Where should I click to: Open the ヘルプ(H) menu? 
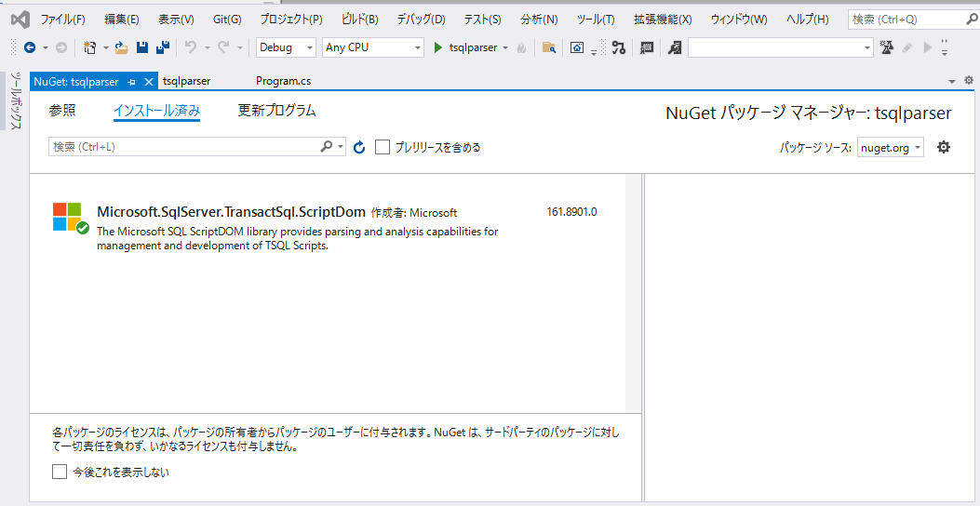[x=808, y=20]
